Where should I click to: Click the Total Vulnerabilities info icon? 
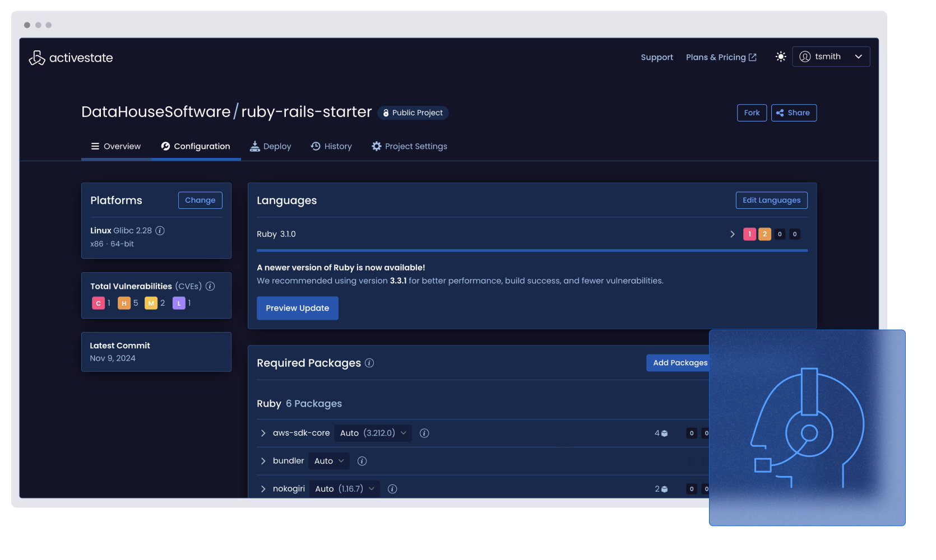[210, 286]
